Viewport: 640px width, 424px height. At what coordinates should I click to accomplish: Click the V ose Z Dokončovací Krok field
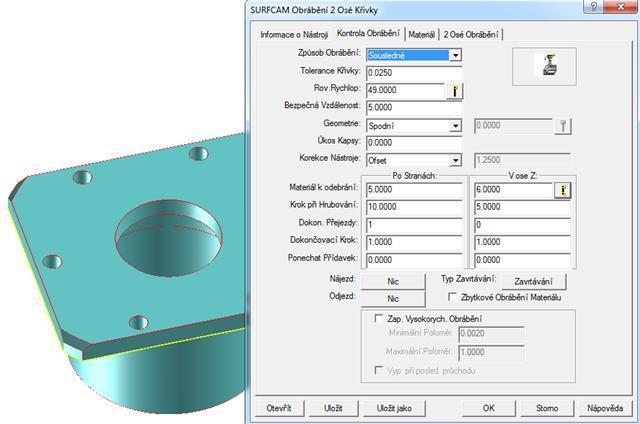522,242
